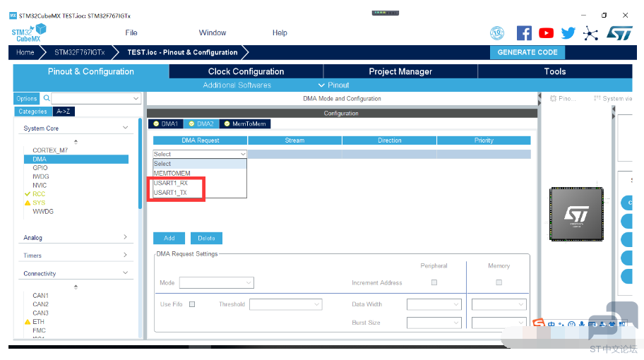The height and width of the screenshot is (360, 644).
Task: Open the Window menu
Action: click(x=213, y=33)
